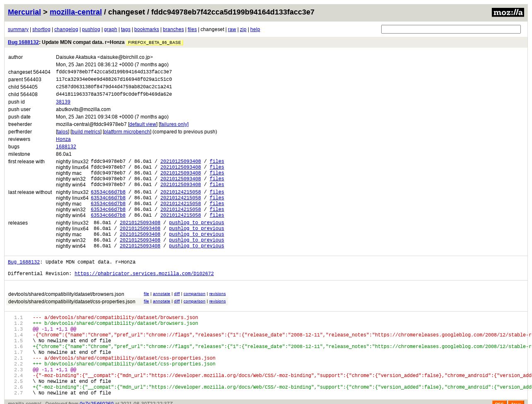532x404 pixels.
Task: Open the summary menu item
Action: tap(18, 29)
